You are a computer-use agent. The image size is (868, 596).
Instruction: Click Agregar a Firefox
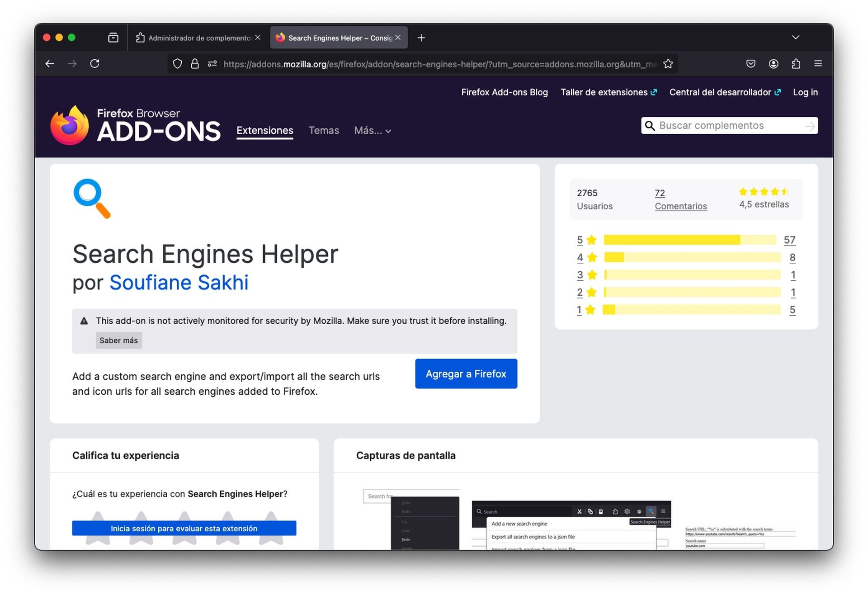click(466, 374)
